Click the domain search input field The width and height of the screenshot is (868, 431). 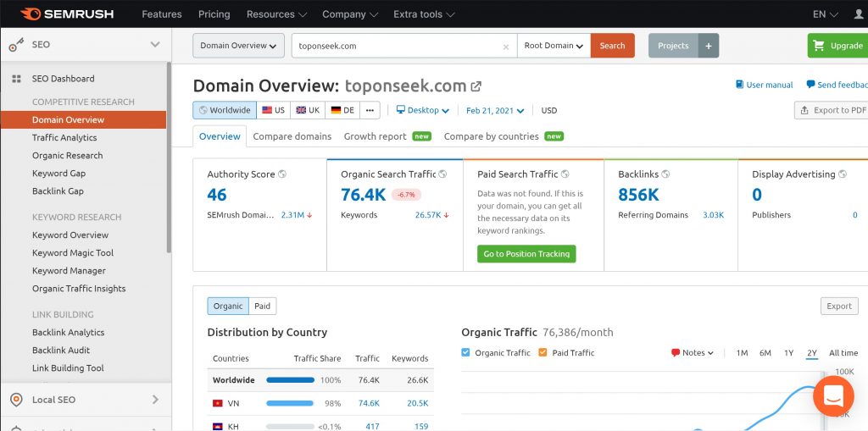pos(398,47)
